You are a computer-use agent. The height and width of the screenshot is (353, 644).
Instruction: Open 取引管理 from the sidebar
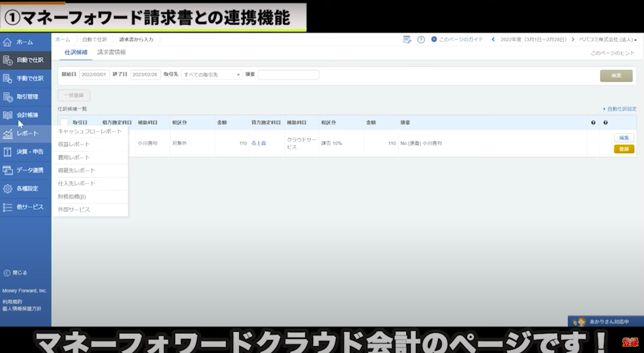coord(7,97)
